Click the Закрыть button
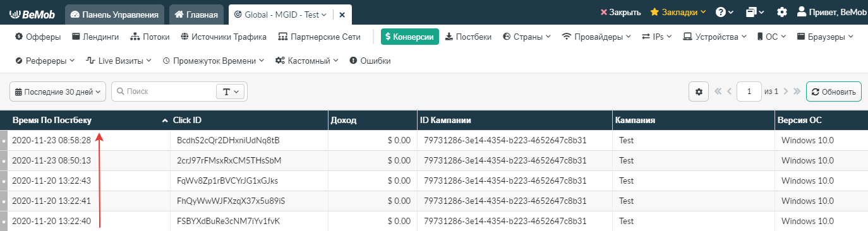The width and height of the screenshot is (868, 231). pyautogui.click(x=620, y=12)
